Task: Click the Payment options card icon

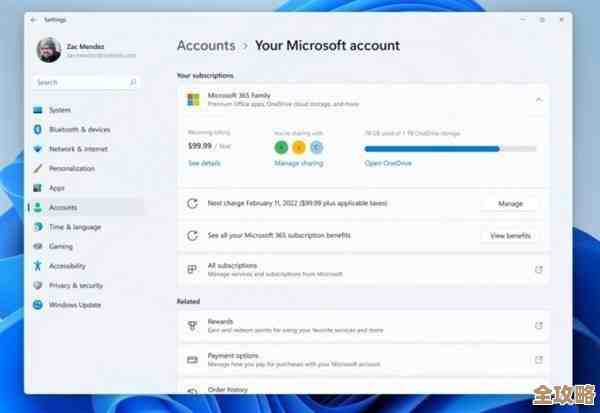Action: click(192, 360)
